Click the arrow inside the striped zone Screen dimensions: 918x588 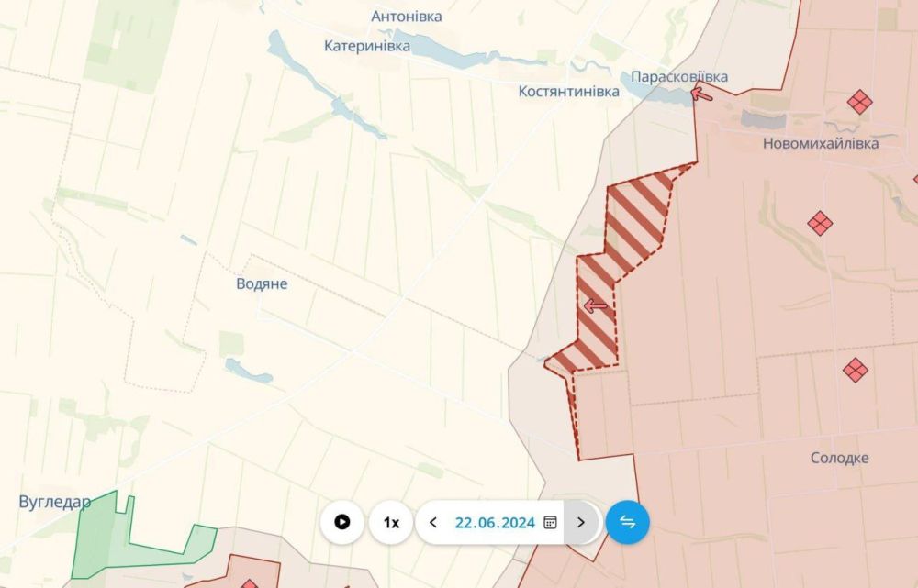(596, 305)
